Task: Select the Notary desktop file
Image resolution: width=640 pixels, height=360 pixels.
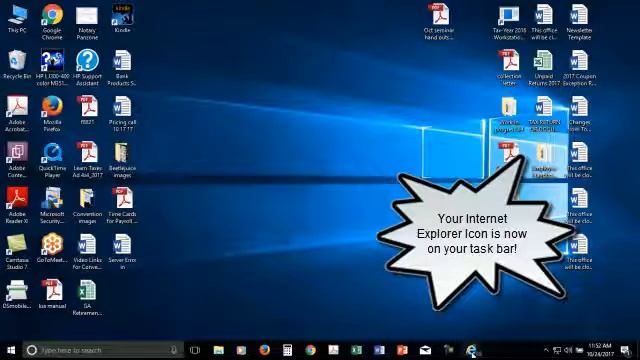Action: 87,22
